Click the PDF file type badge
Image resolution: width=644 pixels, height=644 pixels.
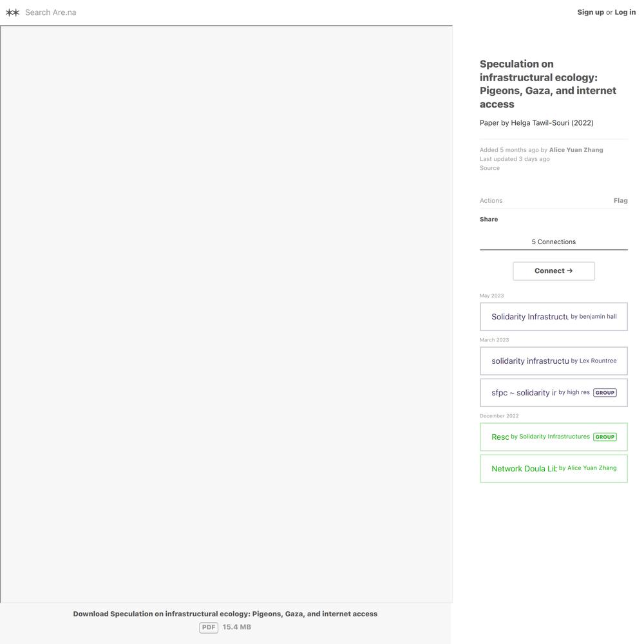click(209, 627)
